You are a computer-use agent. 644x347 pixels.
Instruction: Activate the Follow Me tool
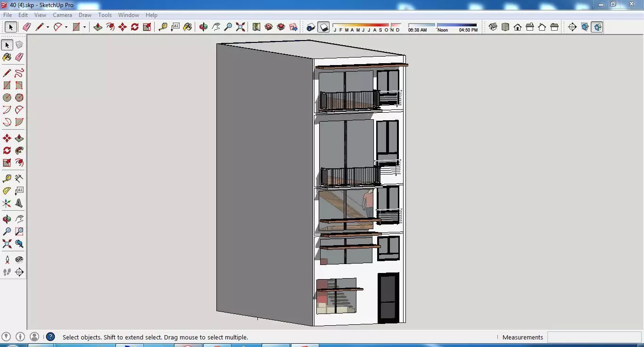(x=19, y=150)
